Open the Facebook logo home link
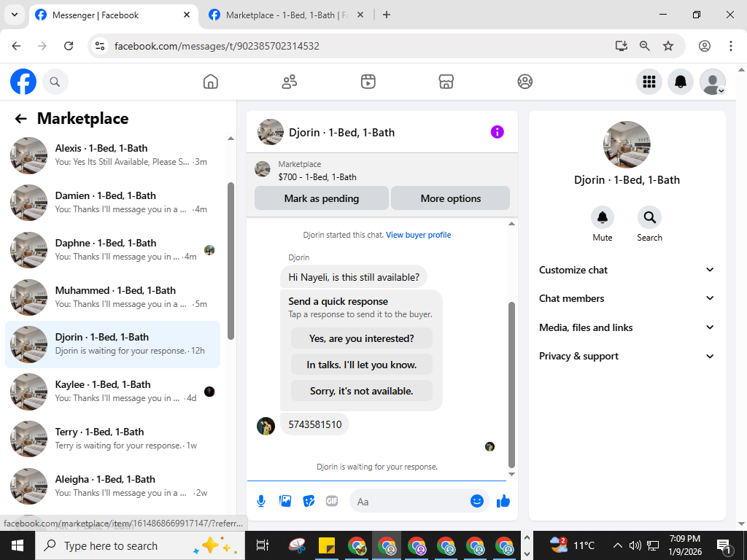Image resolution: width=747 pixels, height=560 pixels. 23,82
